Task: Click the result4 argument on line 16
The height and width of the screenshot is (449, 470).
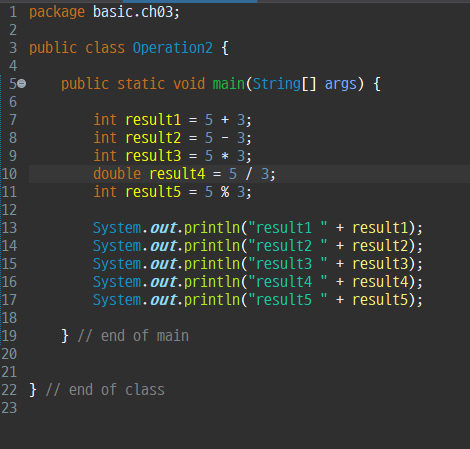Action: tap(380, 282)
